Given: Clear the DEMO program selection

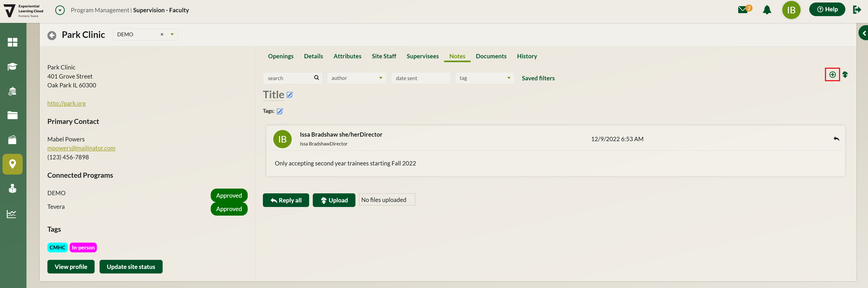Looking at the screenshot, I should 162,34.
